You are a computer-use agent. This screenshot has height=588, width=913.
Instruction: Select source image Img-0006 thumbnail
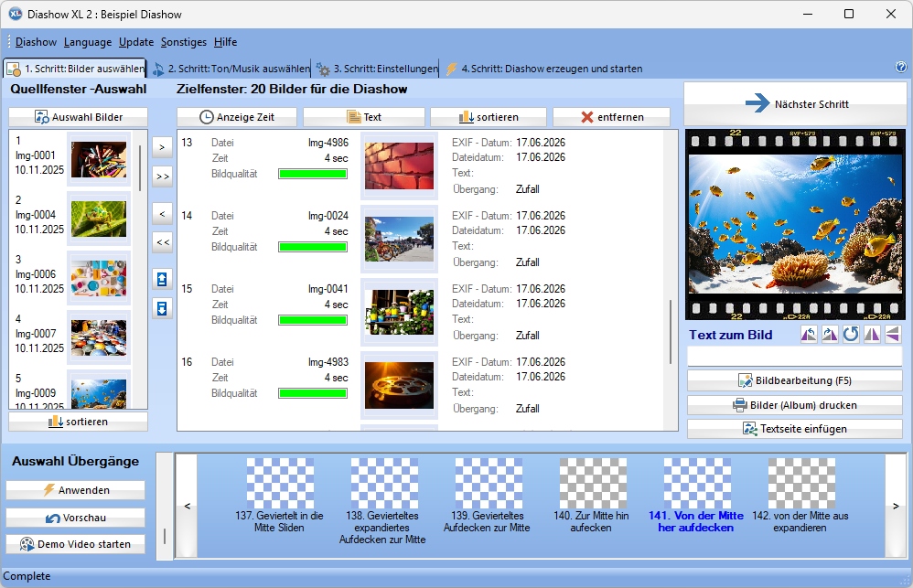(x=99, y=278)
